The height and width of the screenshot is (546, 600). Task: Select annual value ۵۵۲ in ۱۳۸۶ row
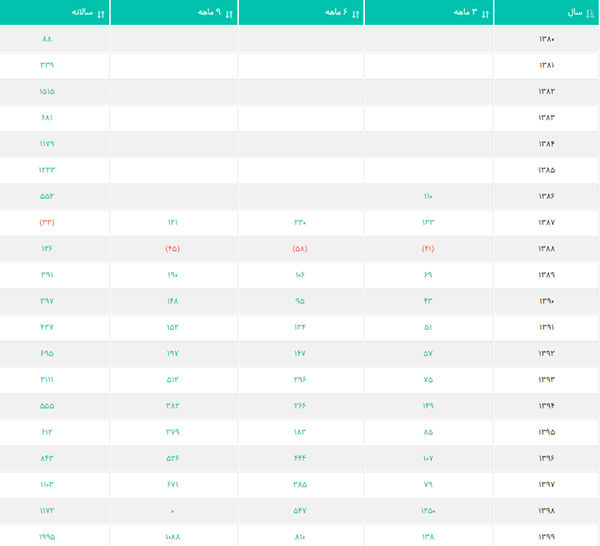click(x=47, y=196)
